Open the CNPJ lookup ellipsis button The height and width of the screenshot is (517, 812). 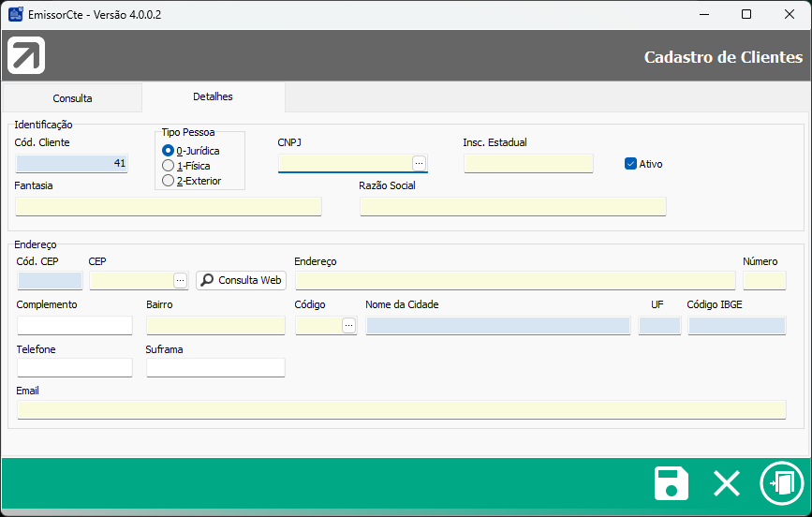tap(419, 163)
